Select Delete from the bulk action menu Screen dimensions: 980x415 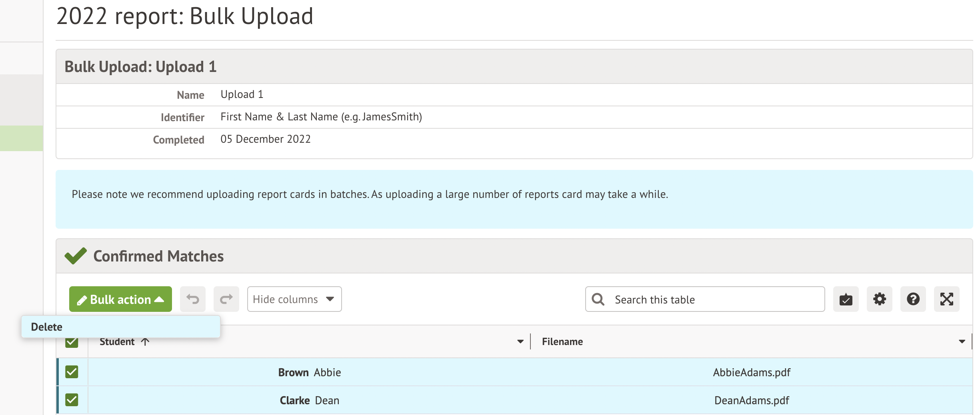tap(47, 327)
